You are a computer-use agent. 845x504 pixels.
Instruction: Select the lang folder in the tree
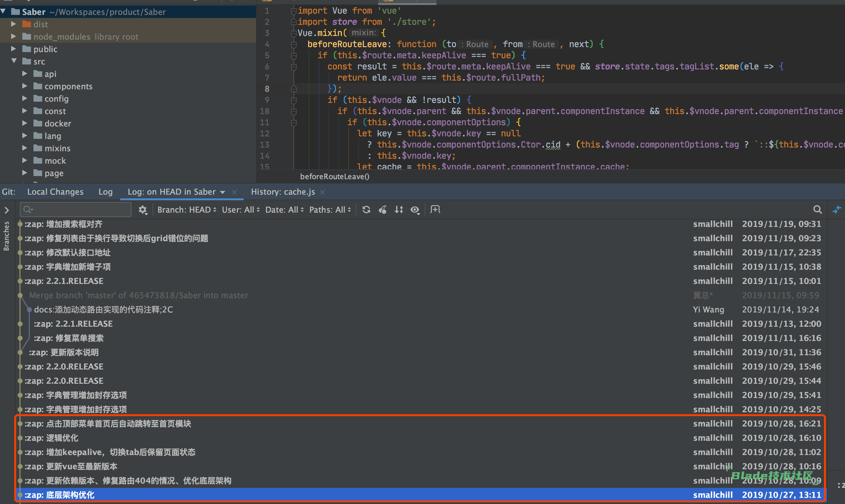pyautogui.click(x=53, y=136)
